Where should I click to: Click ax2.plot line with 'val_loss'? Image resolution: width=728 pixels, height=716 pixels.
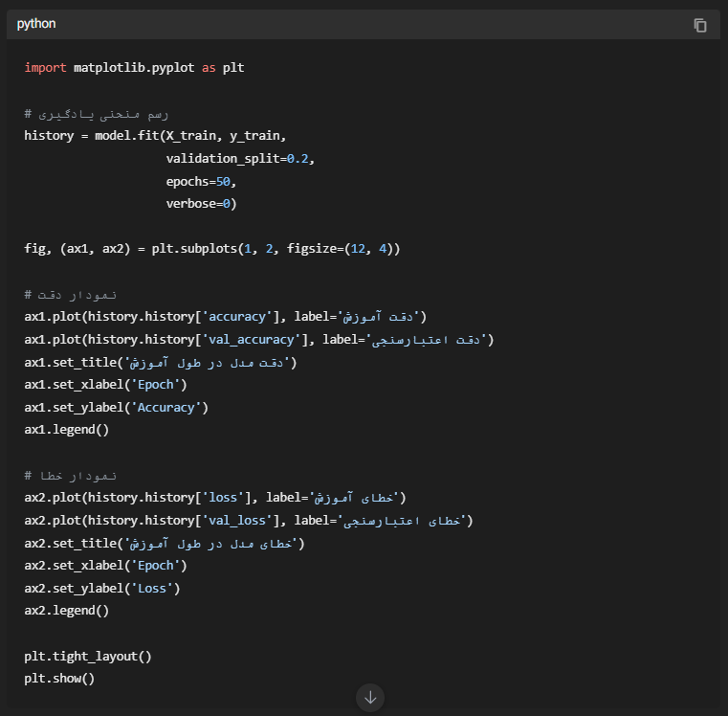coord(249,521)
